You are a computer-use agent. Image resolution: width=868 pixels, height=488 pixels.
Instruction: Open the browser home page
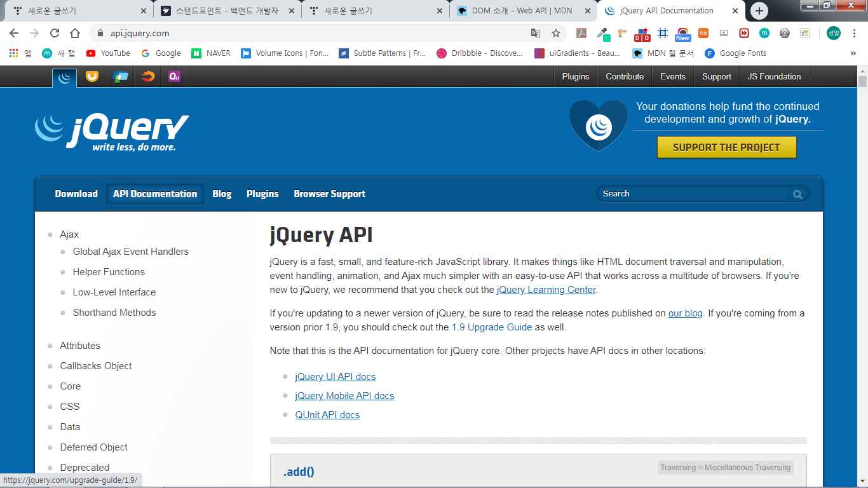[x=75, y=33]
